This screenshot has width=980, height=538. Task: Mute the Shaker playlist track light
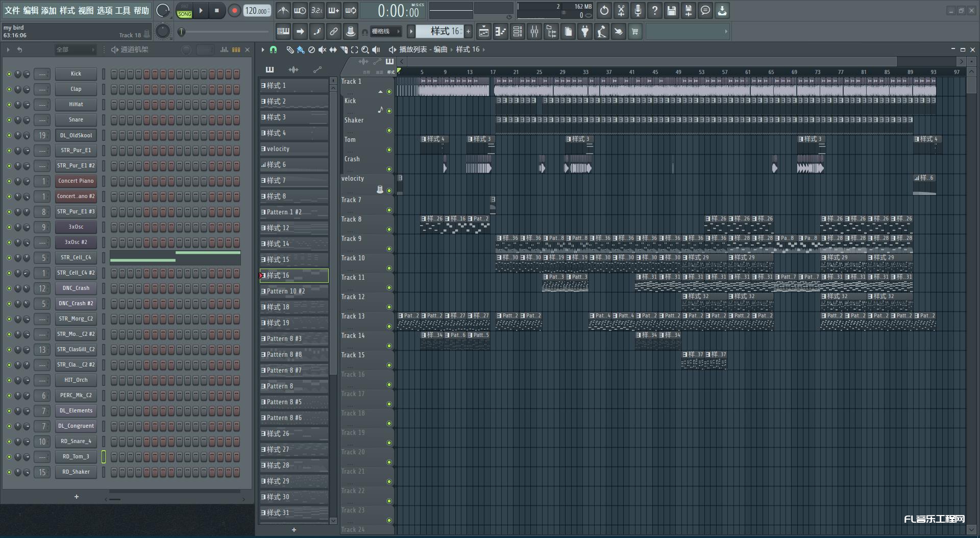(x=389, y=131)
